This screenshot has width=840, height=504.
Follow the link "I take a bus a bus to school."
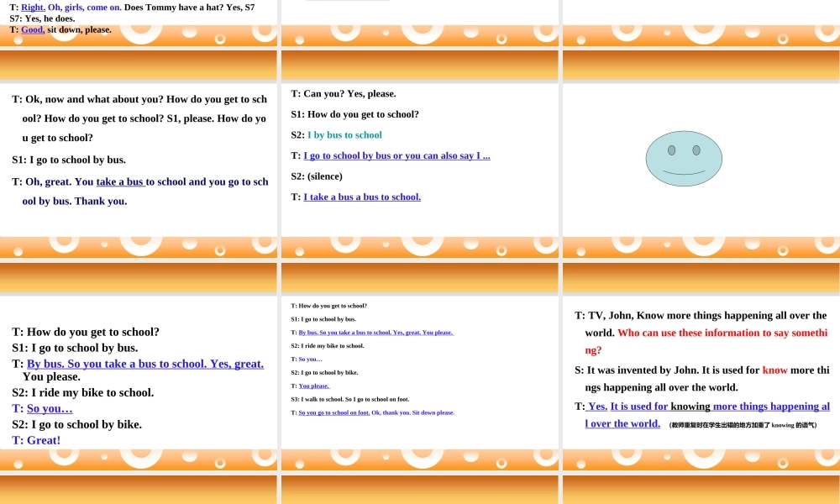pyautogui.click(x=362, y=197)
